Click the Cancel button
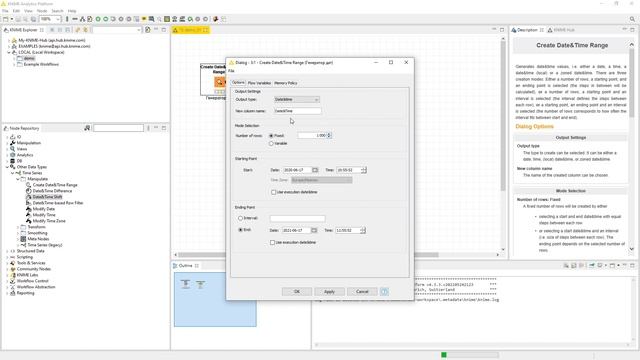Image resolution: width=640 pixels, height=360 pixels. coord(362,291)
